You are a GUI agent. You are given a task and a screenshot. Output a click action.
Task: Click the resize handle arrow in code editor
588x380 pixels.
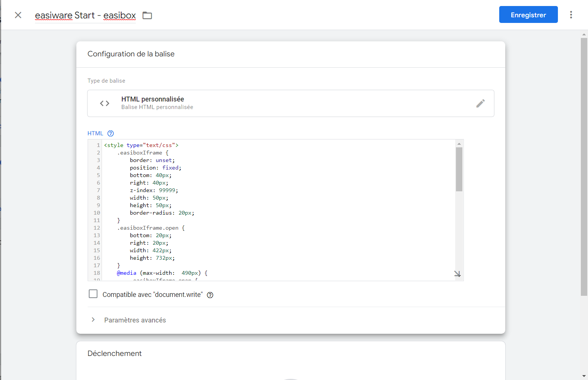(x=457, y=274)
